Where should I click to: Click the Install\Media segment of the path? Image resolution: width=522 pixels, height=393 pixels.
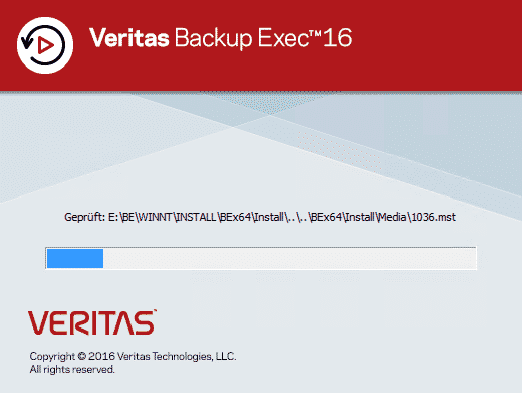point(375,217)
